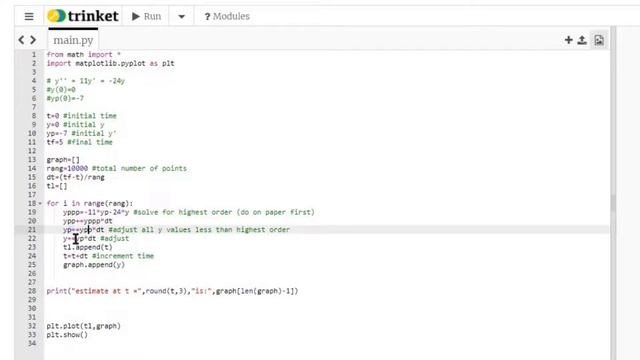Click the trinket logo

pos(83,16)
